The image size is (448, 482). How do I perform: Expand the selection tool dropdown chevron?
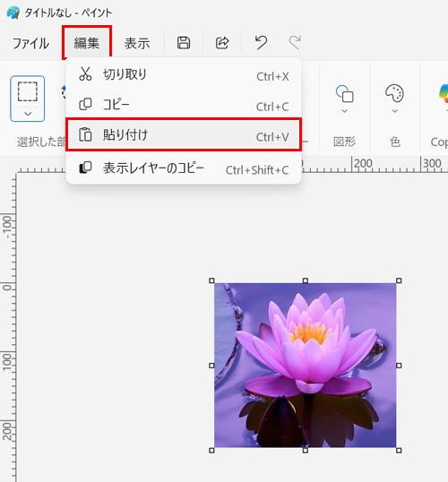[28, 114]
